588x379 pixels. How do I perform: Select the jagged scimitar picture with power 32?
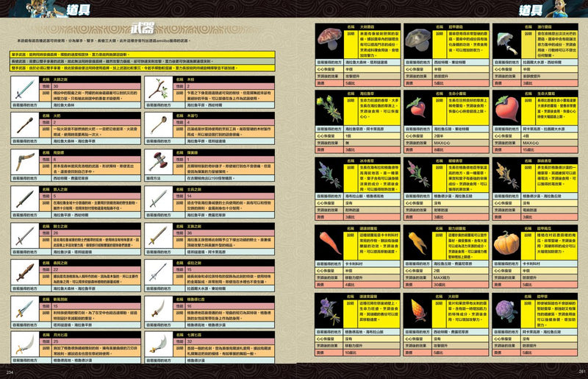click(159, 344)
